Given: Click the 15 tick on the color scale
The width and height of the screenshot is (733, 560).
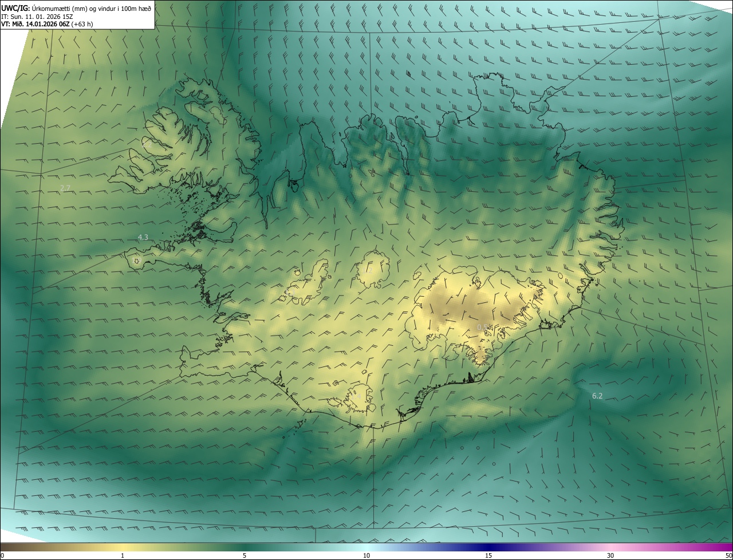Looking at the screenshot, I should click(488, 555).
